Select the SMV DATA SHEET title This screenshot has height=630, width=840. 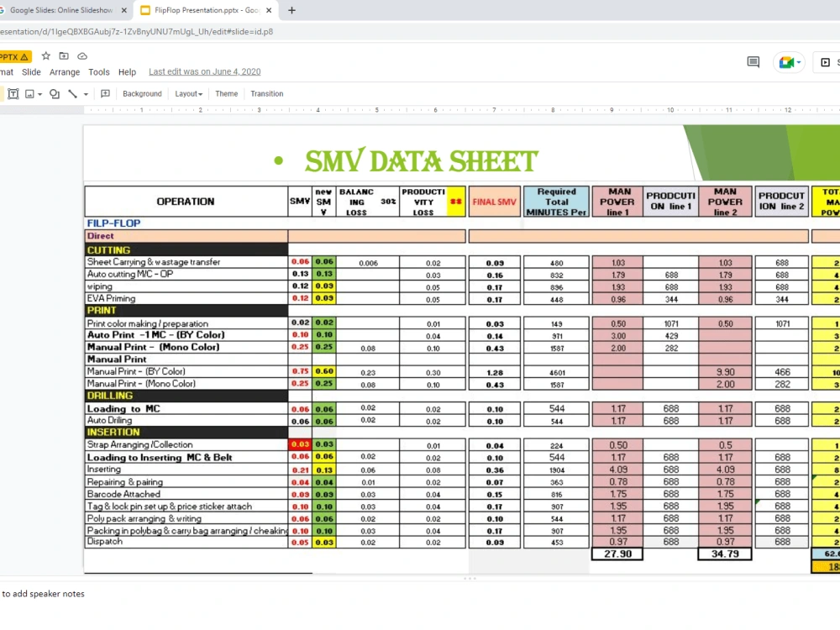click(x=421, y=160)
